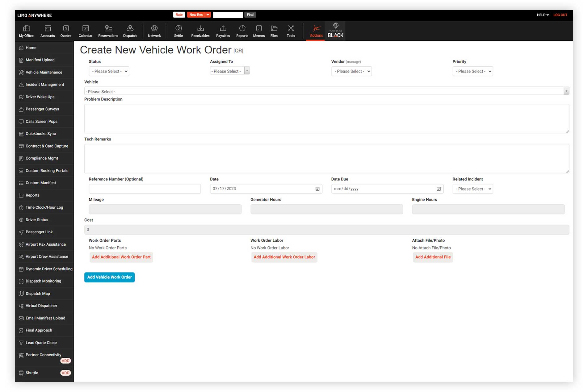Expand the Status dropdown
The image size is (588, 392).
(109, 71)
